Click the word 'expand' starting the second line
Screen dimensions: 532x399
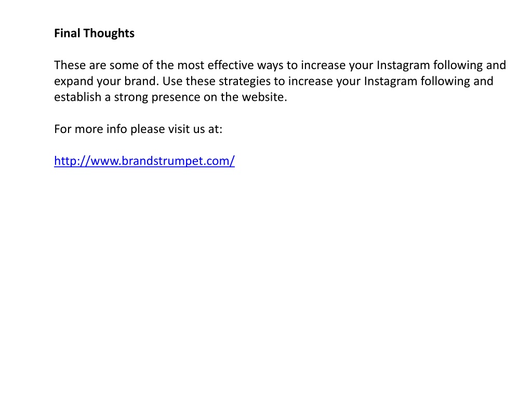point(74,82)
